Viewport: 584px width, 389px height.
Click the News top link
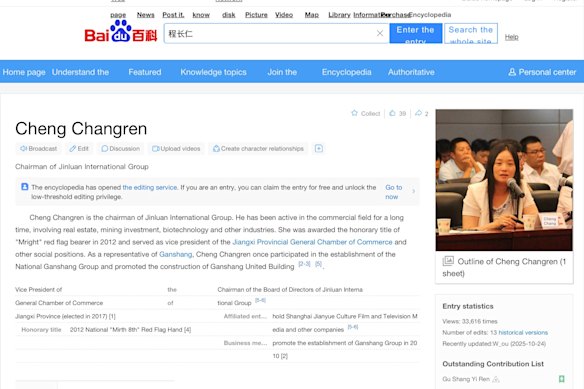[x=145, y=15]
